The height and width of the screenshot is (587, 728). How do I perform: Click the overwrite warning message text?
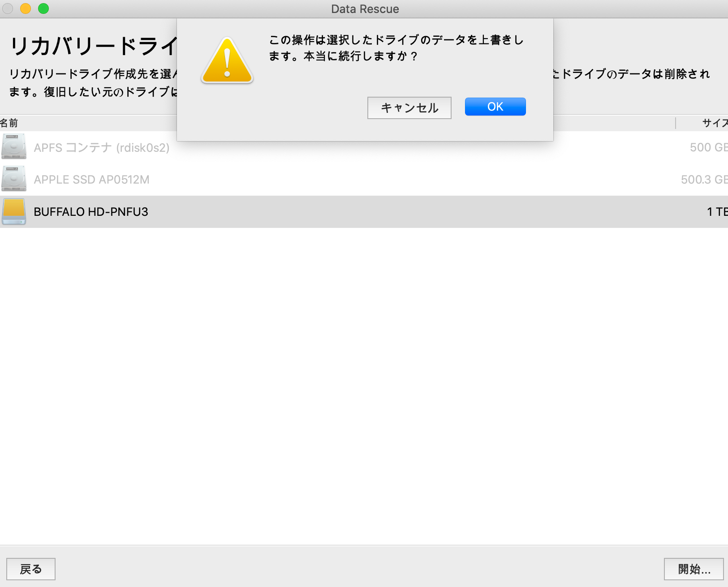(396, 48)
